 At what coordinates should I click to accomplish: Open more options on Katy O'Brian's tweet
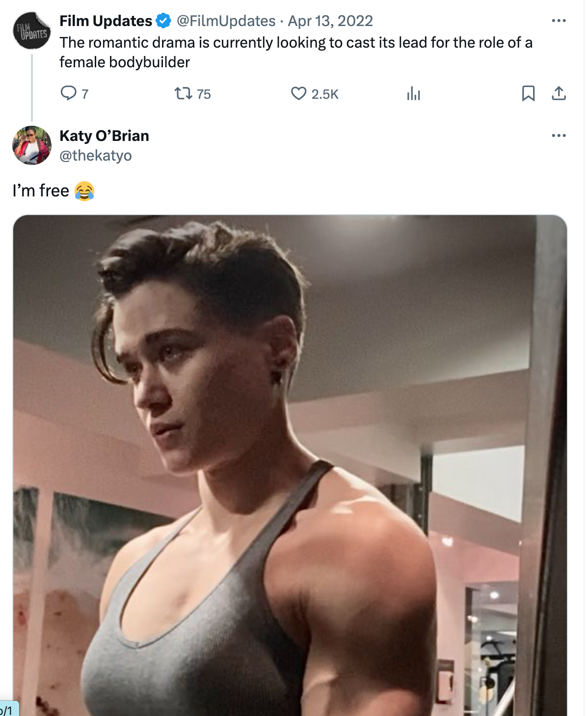[x=559, y=136]
